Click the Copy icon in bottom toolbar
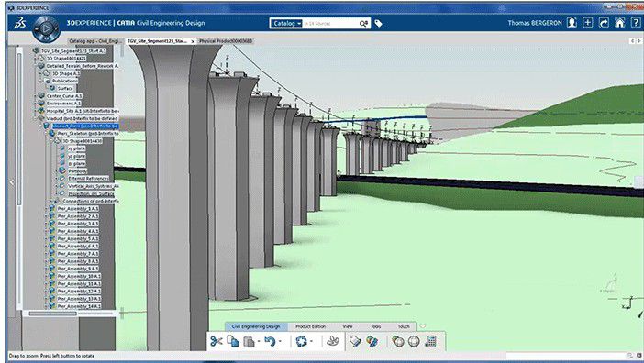The width and height of the screenshot is (644, 363). point(232,341)
